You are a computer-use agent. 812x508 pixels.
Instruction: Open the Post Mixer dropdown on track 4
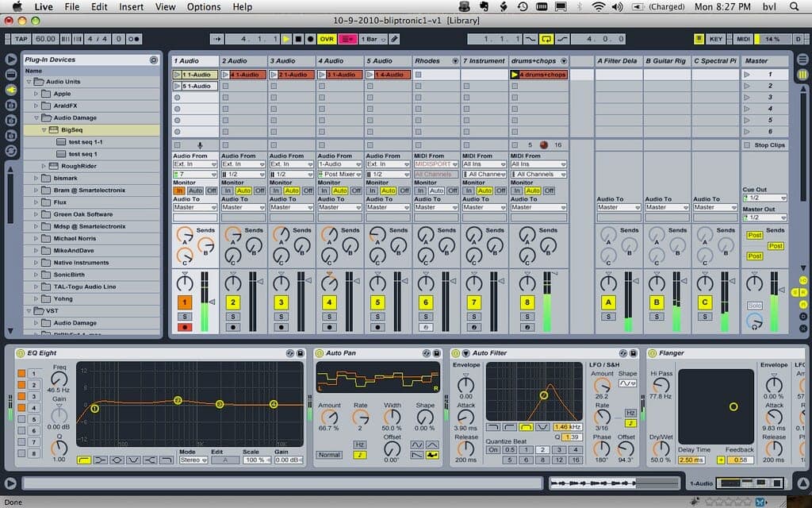[339, 174]
